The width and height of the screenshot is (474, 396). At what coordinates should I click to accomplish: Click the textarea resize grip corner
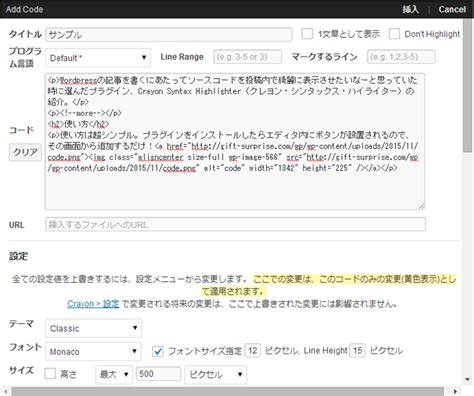pyautogui.click(x=422, y=206)
